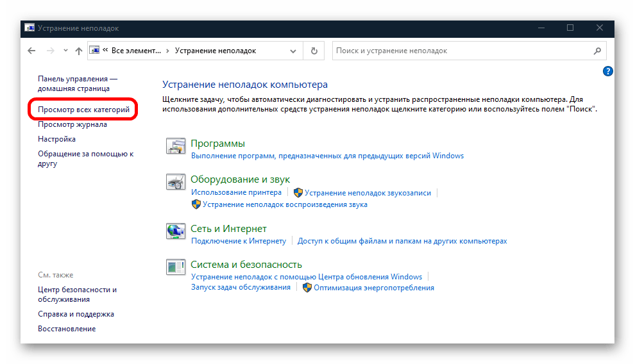
Task: Go up one level with the Up arrow
Action: click(78, 51)
